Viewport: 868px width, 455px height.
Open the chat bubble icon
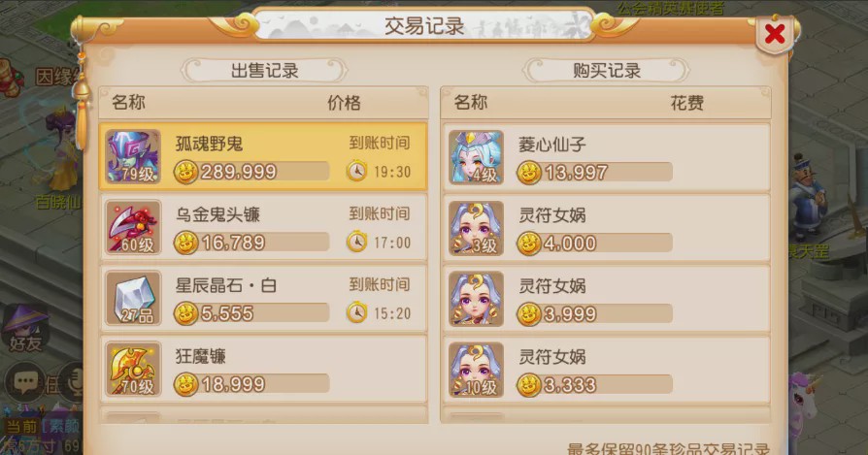tap(25, 381)
